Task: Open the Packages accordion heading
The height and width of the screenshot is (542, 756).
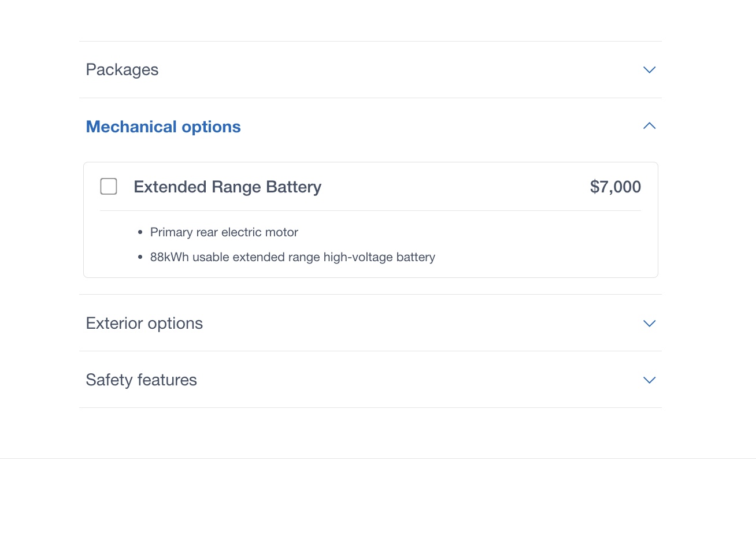Action: [122, 70]
